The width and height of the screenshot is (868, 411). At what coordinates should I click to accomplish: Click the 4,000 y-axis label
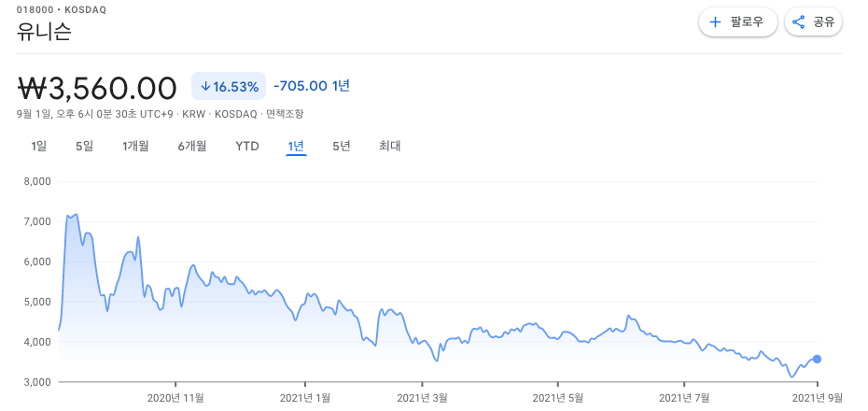[37, 342]
